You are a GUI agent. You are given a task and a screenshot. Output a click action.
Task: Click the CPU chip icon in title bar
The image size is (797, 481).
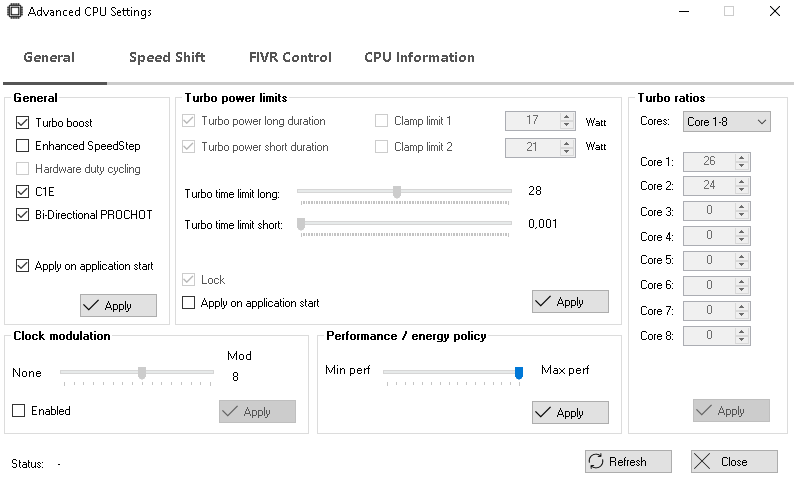tap(14, 12)
